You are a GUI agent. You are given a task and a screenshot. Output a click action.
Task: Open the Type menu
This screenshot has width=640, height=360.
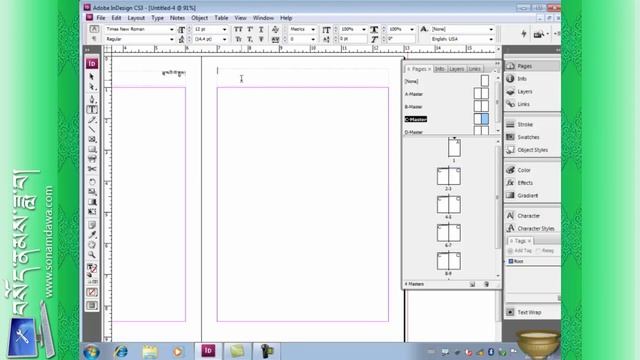[157, 18]
